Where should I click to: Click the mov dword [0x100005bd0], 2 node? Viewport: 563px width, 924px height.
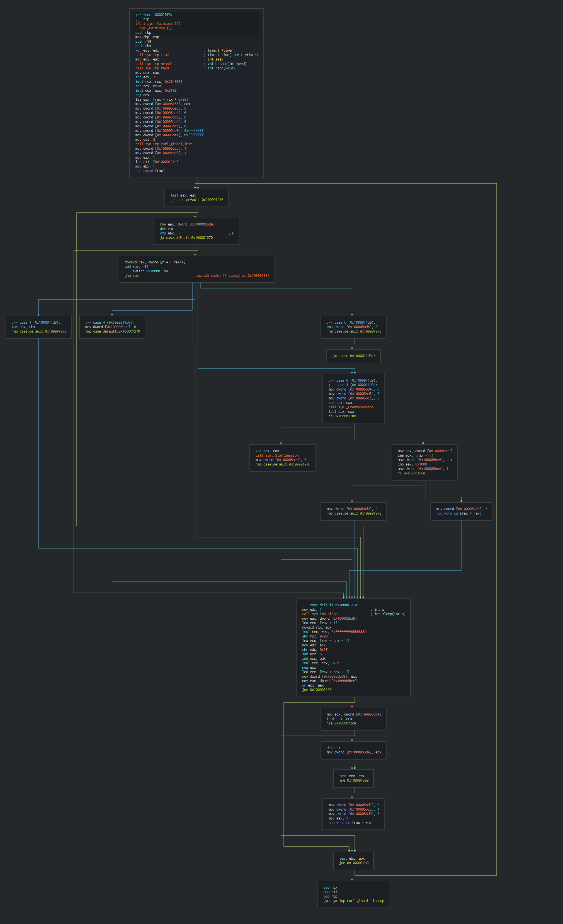click(x=353, y=511)
